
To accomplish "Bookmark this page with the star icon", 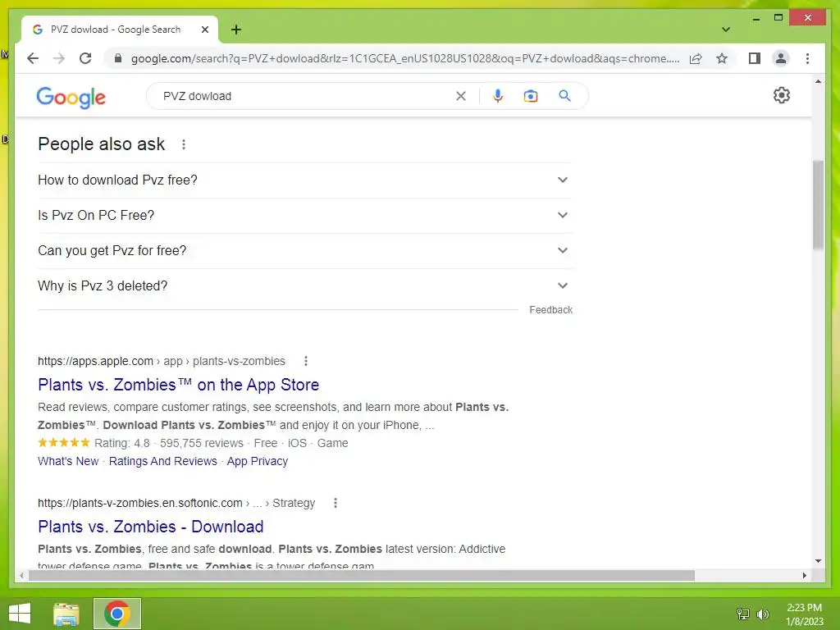I will click(x=722, y=58).
